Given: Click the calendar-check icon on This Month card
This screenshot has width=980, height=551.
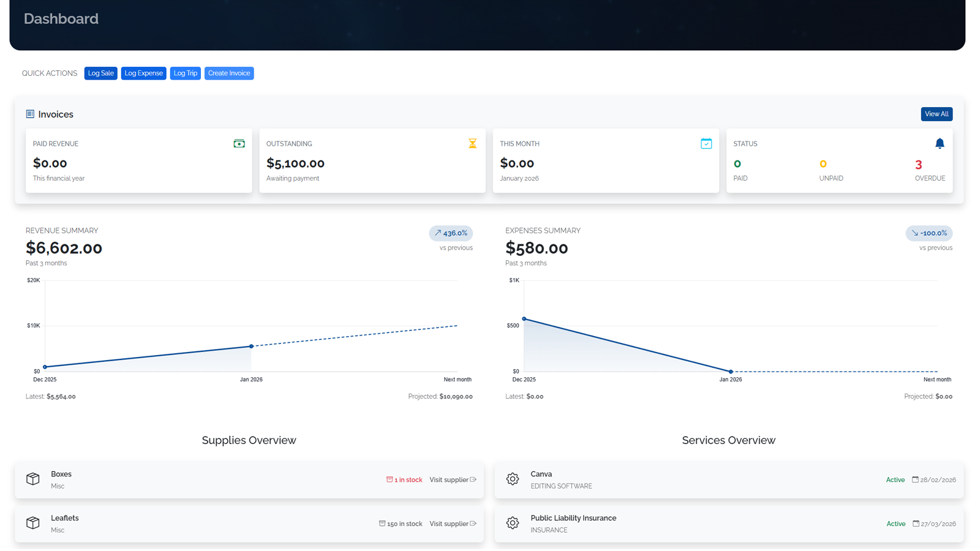Looking at the screenshot, I should pyautogui.click(x=706, y=143).
